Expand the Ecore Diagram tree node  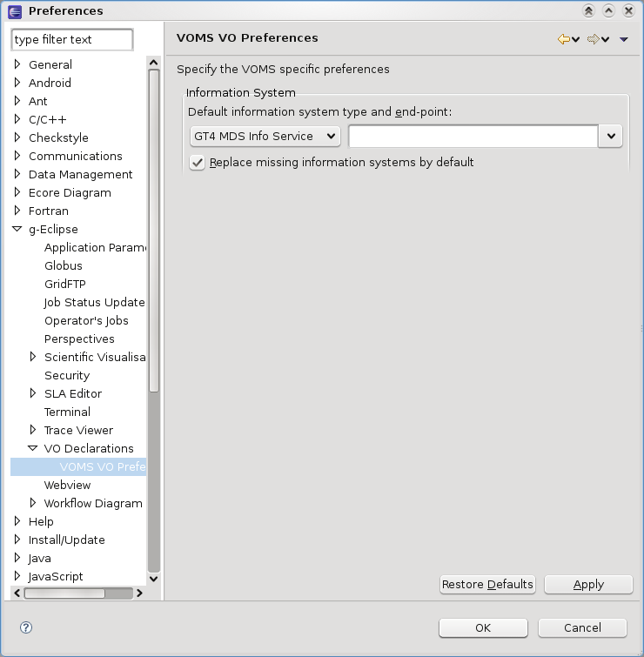click(x=17, y=192)
